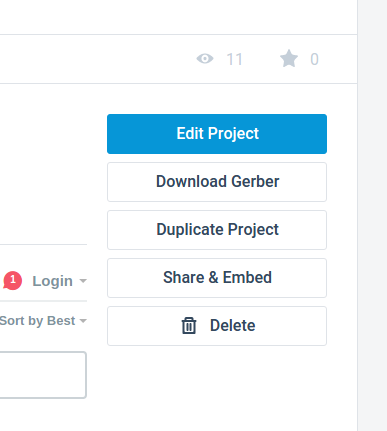Download the Gerber files
387x431 pixels.
217,182
